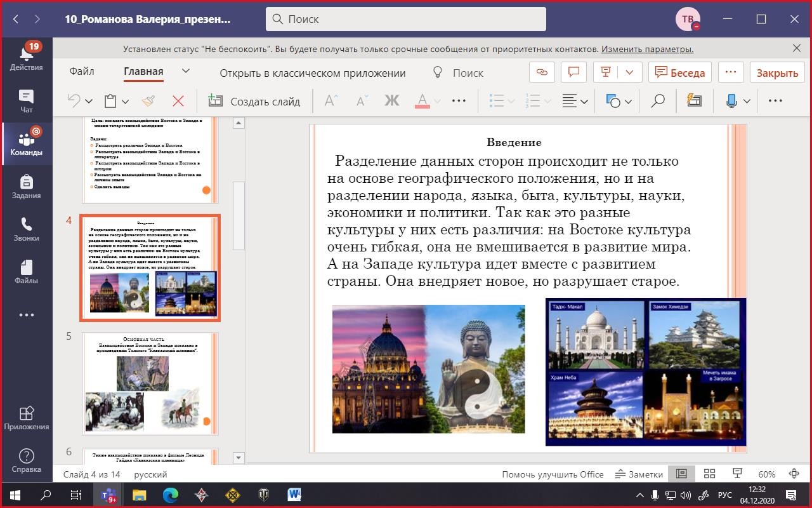
Task: Select the Главная ribbon tab
Action: [143, 72]
